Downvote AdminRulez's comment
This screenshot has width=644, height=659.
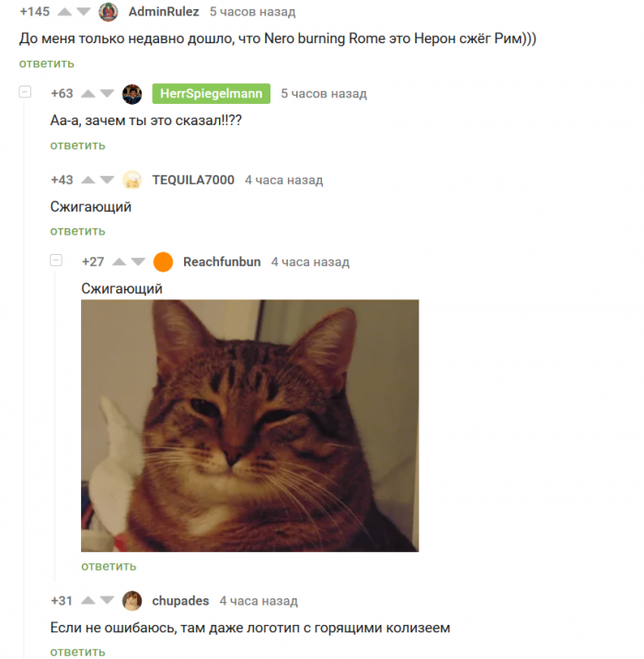pos(84,12)
